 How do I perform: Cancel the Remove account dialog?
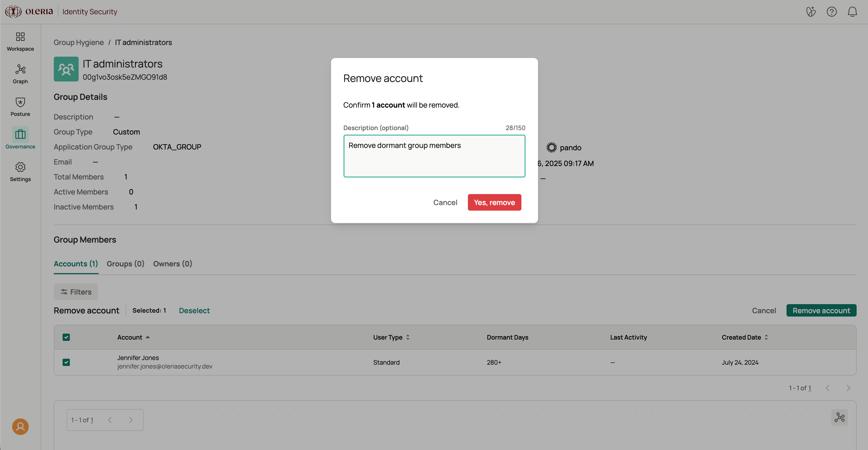click(x=445, y=202)
